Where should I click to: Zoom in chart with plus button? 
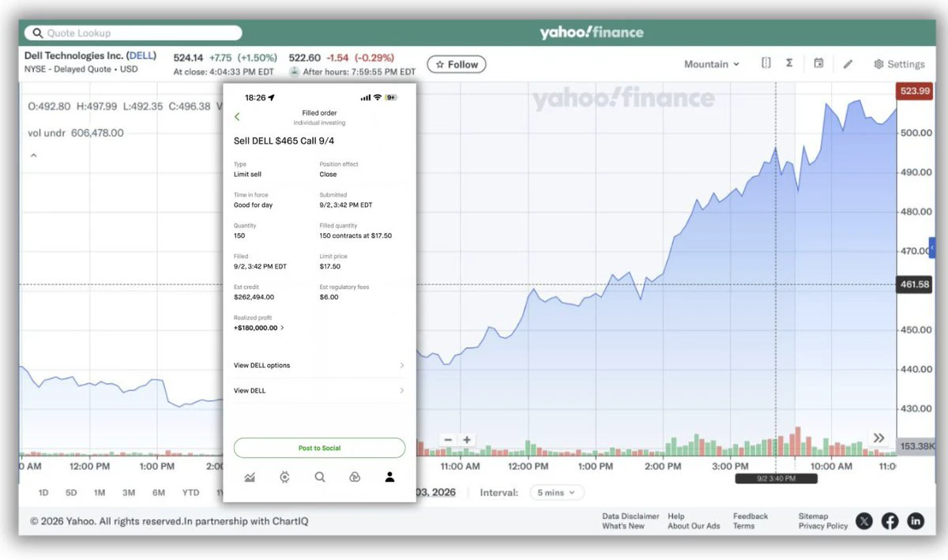[467, 440]
